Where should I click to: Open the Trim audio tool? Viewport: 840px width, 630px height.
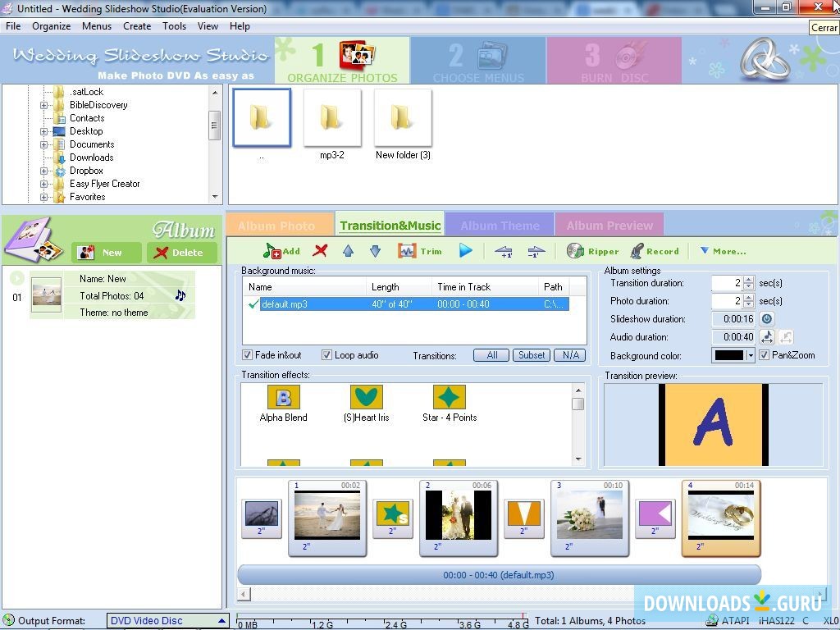coord(420,251)
